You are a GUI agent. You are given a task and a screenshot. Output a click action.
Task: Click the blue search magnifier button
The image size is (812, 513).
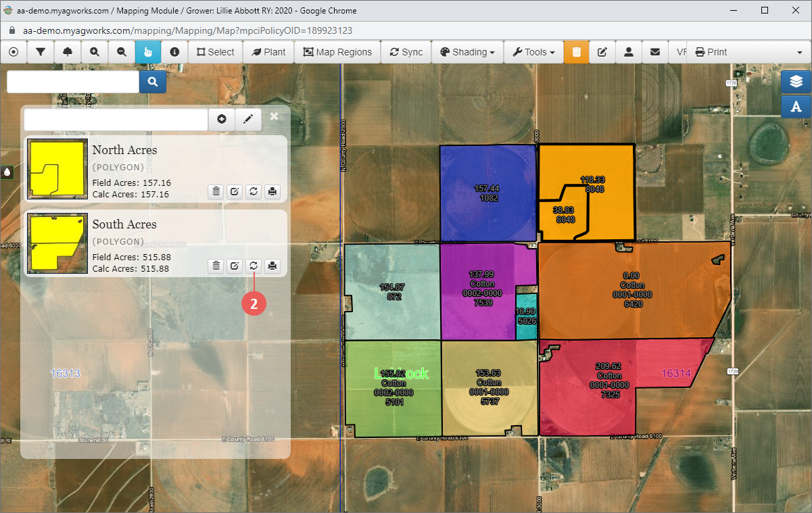coord(153,82)
